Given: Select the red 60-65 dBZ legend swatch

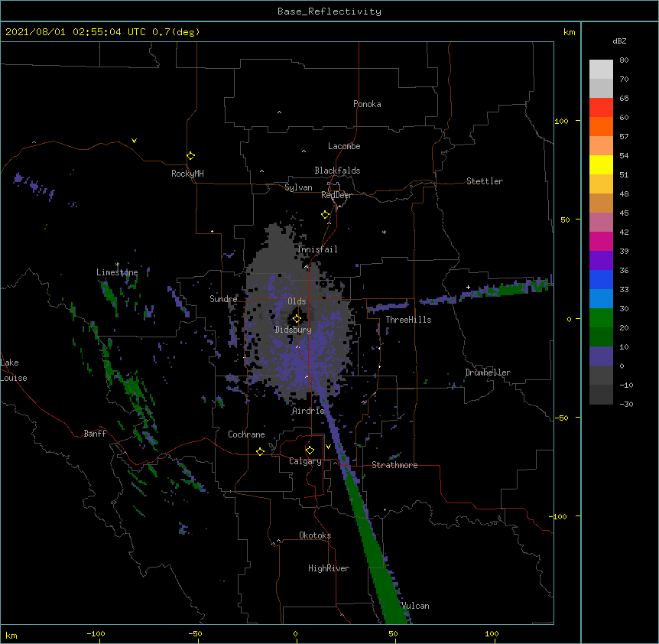Looking at the screenshot, I should (601, 108).
